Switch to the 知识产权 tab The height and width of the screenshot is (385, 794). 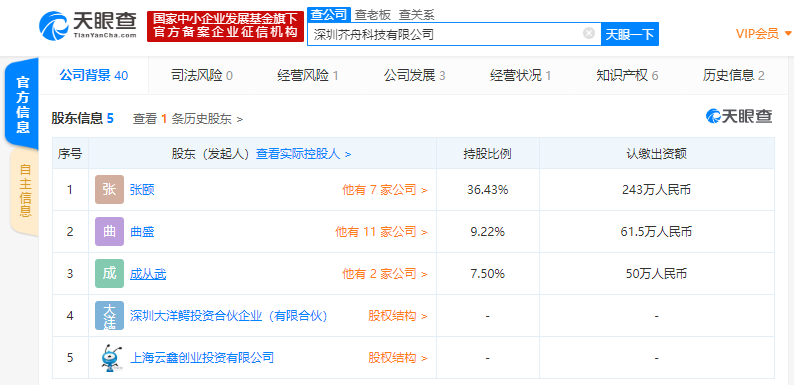tap(627, 76)
